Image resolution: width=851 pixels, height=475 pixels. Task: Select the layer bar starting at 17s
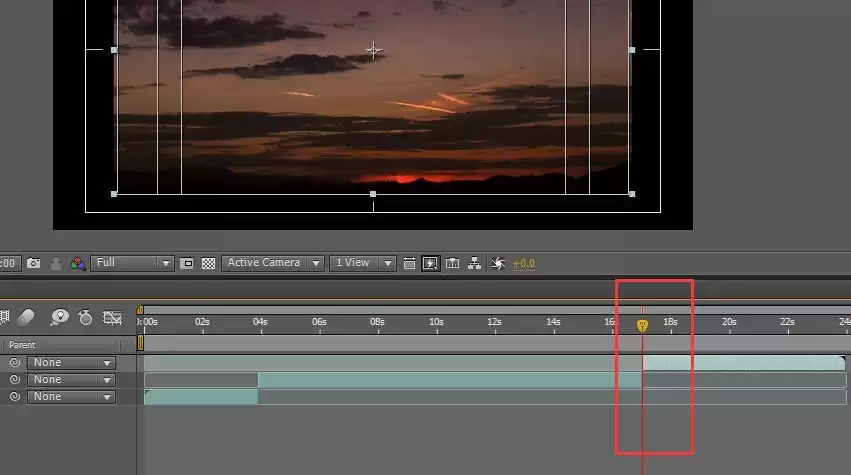744,363
